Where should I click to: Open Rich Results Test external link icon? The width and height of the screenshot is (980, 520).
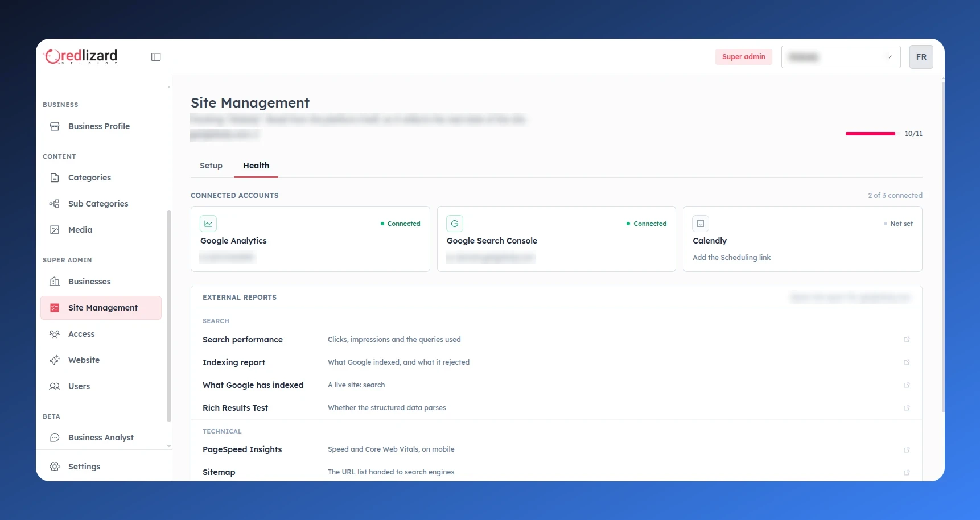pyautogui.click(x=907, y=408)
